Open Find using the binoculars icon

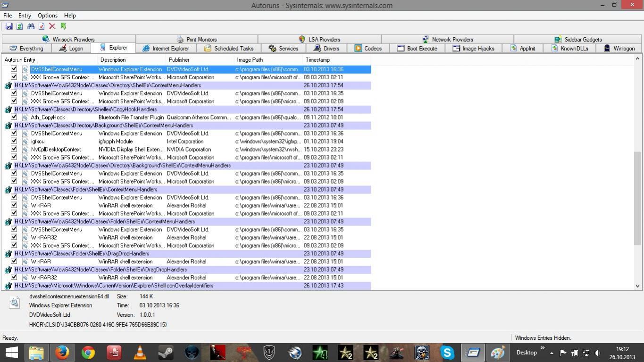pyautogui.click(x=31, y=26)
